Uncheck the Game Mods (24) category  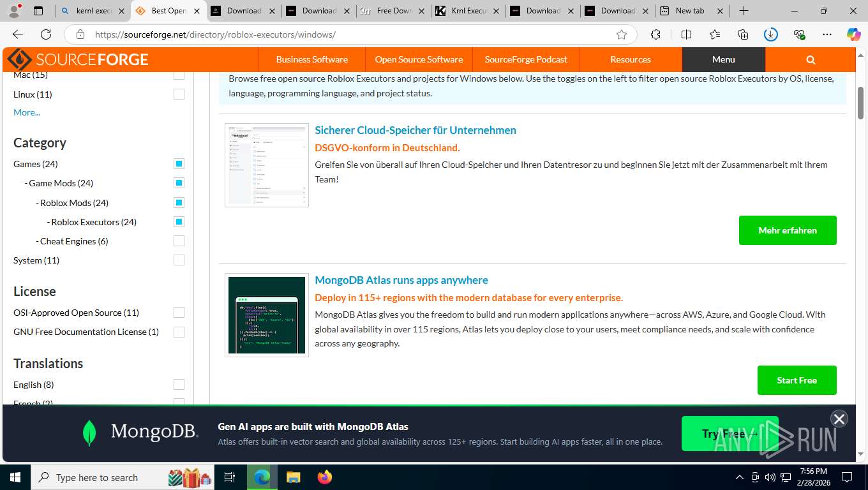point(179,183)
